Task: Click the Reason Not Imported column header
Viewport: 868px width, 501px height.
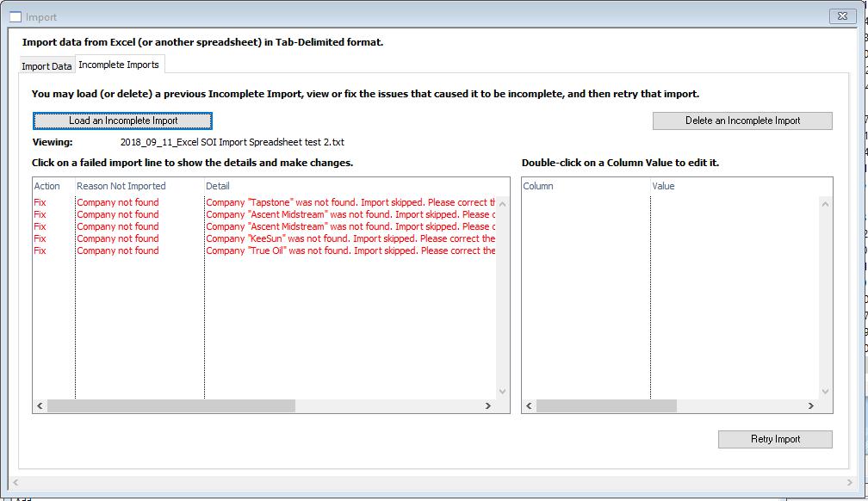Action: (121, 186)
